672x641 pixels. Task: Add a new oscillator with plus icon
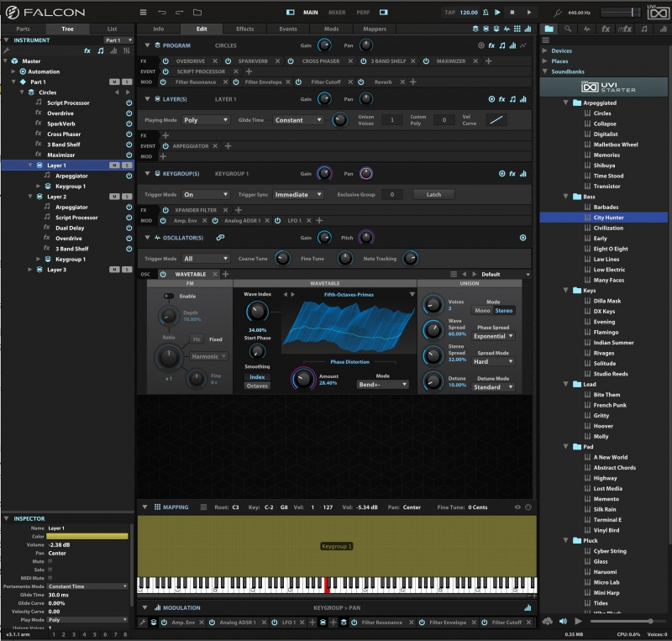coord(226,275)
